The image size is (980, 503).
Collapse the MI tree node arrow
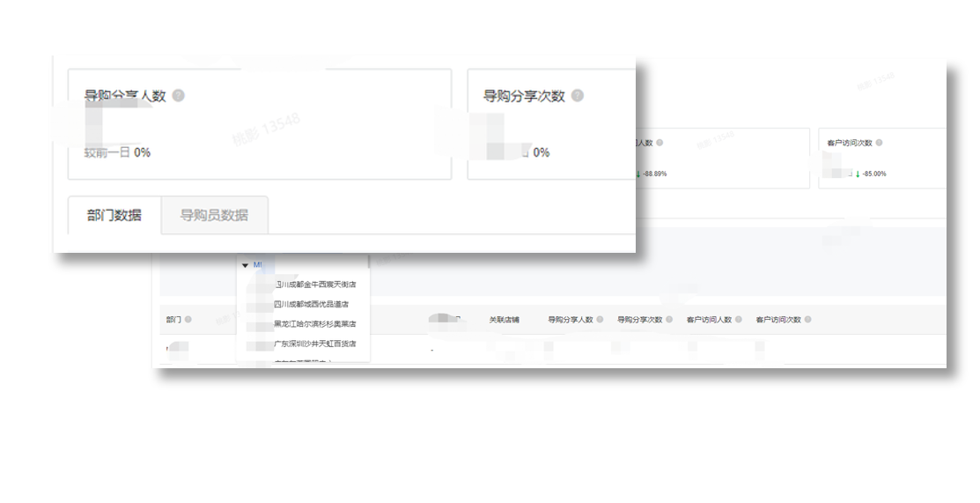point(245,265)
